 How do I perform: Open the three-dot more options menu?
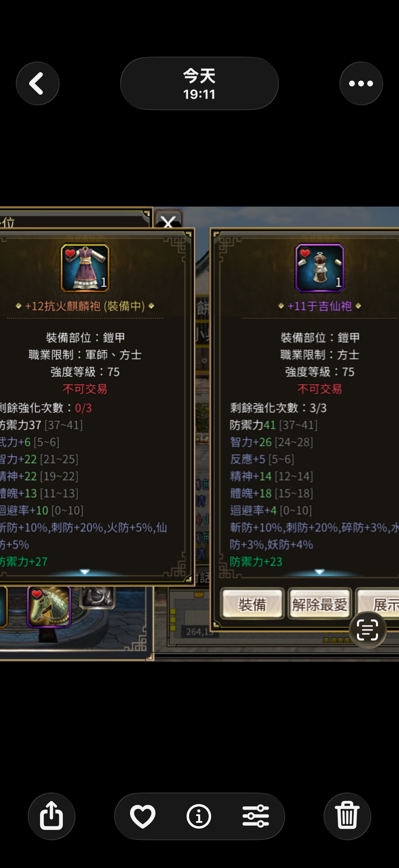[x=361, y=83]
